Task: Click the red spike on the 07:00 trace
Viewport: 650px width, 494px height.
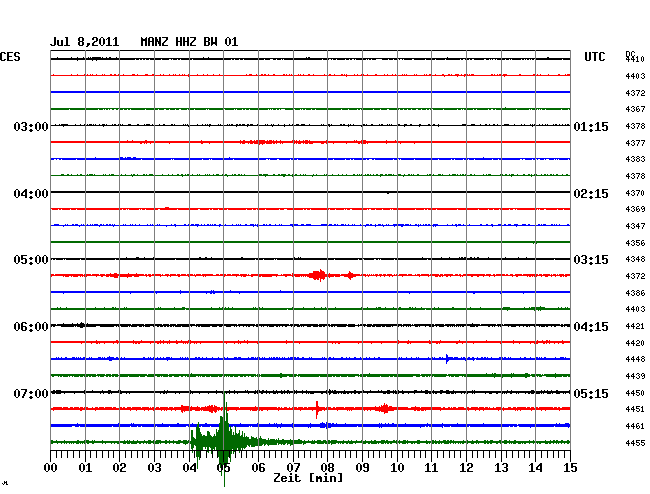Action: (x=317, y=408)
